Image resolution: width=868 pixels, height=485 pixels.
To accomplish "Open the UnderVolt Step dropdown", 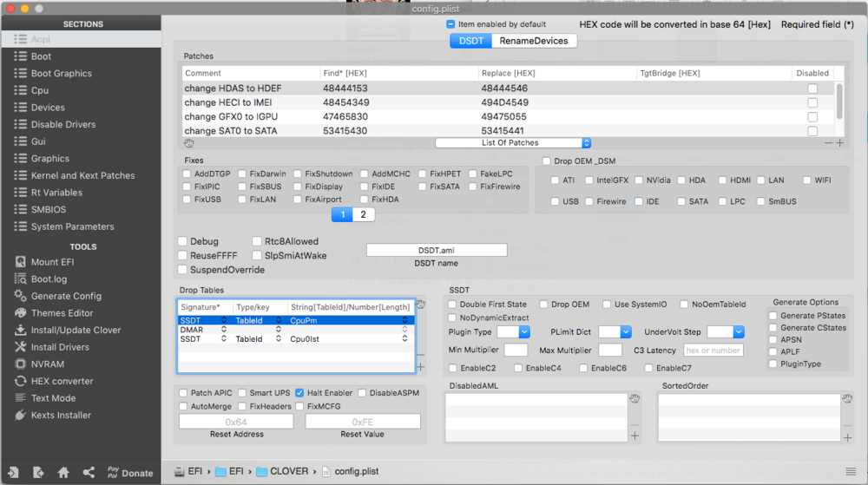I will coord(726,331).
